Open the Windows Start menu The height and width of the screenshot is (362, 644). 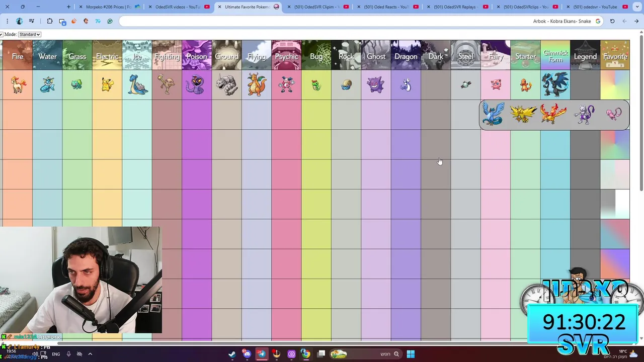pos(411,354)
